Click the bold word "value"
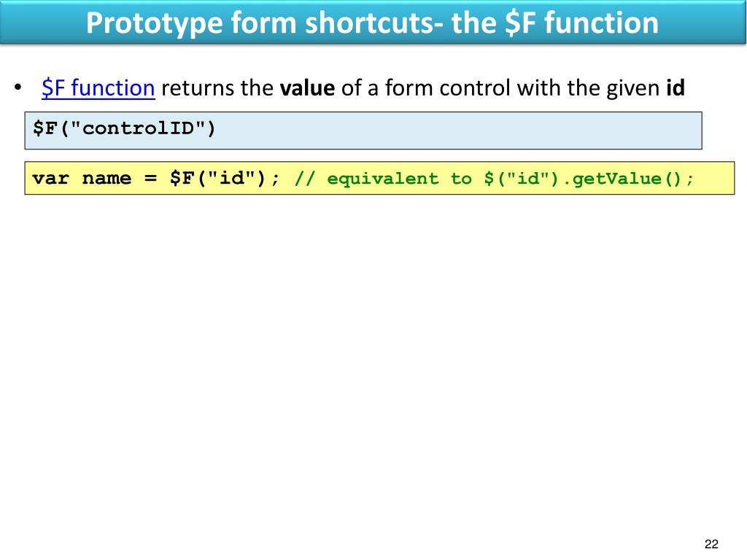 coord(307,89)
